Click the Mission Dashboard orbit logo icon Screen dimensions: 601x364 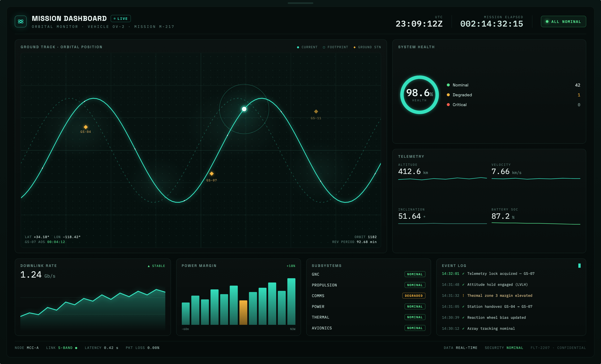(21, 21)
